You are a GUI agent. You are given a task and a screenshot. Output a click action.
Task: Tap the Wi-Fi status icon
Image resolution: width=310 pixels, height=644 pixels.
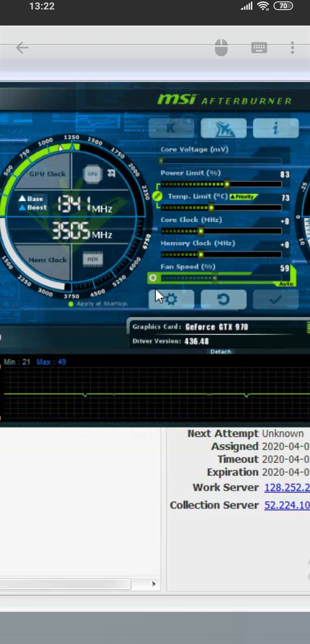click(x=263, y=6)
